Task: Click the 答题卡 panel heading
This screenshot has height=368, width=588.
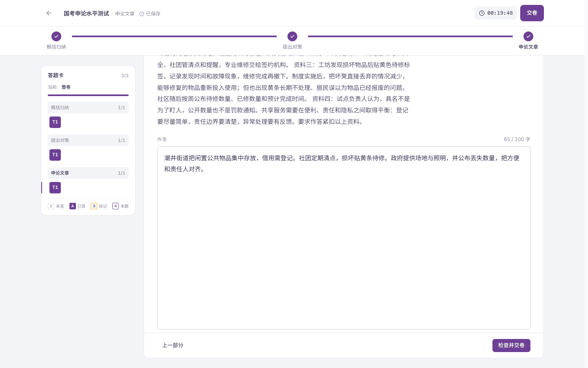Action: coord(56,75)
